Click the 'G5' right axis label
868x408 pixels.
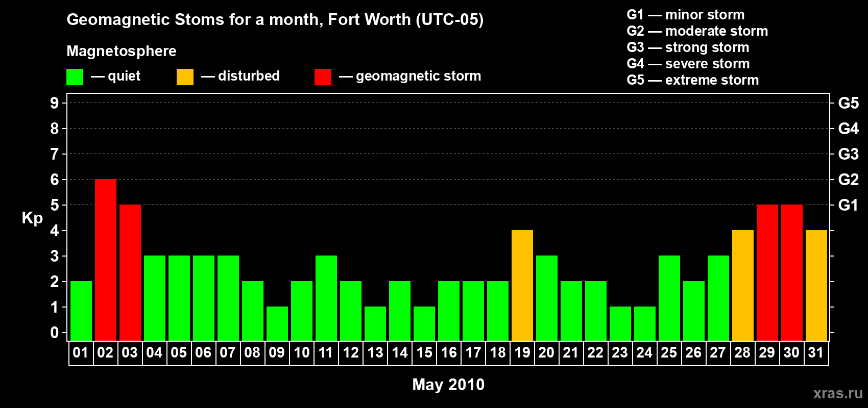pos(848,103)
